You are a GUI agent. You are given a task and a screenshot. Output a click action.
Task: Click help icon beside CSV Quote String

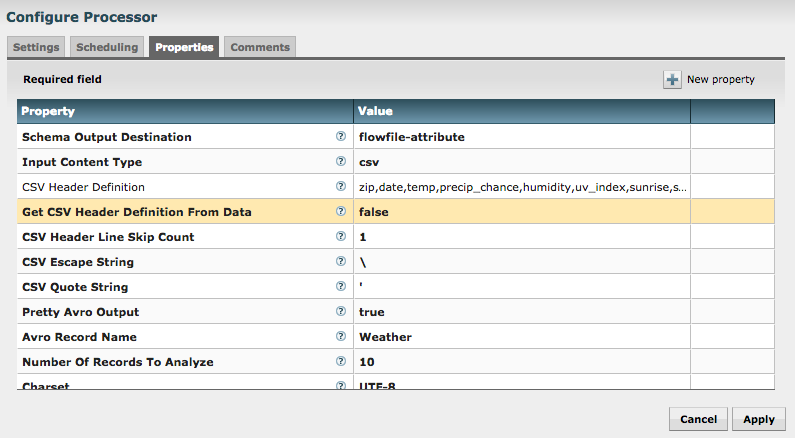341,286
